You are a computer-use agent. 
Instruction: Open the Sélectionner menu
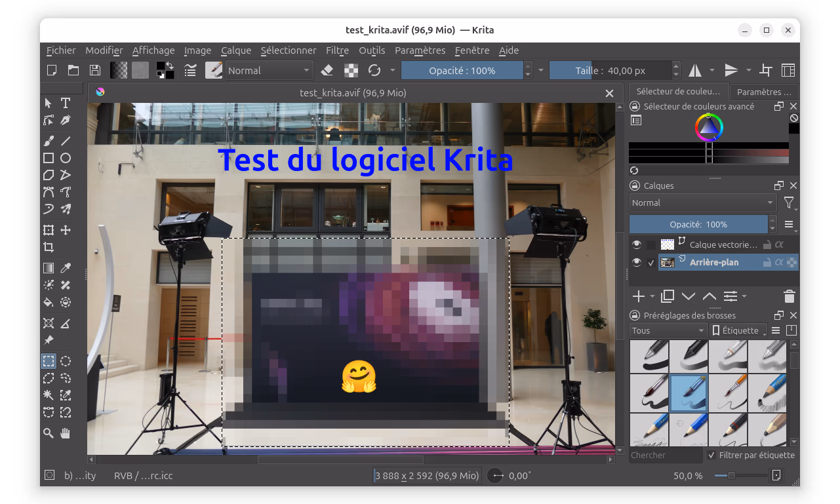pos(289,50)
